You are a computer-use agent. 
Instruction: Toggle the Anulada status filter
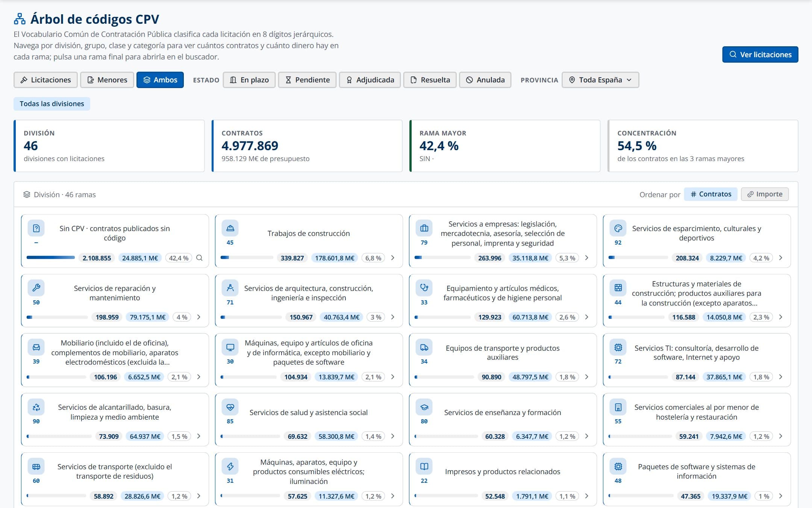coord(485,80)
